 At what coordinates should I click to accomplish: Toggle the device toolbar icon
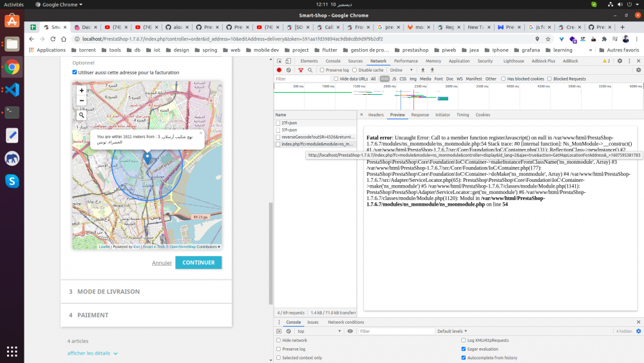(x=289, y=61)
